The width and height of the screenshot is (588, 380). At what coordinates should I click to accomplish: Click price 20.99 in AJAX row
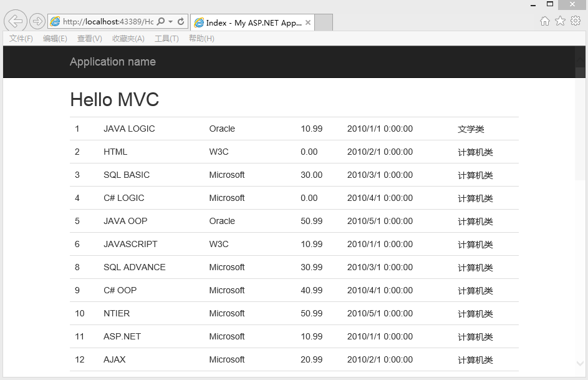311,359
